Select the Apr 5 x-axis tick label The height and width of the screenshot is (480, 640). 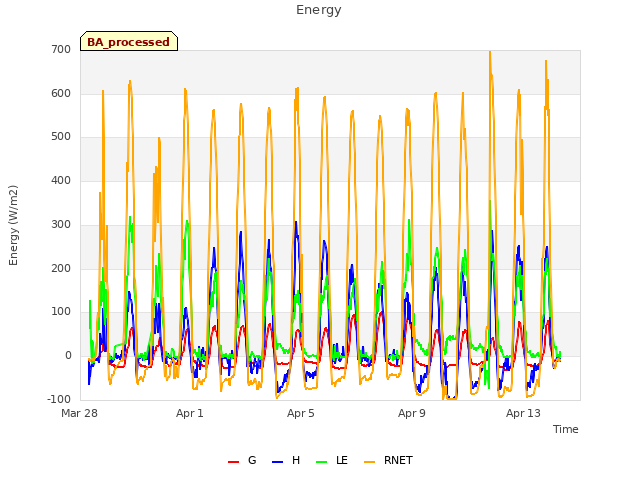[x=301, y=413]
